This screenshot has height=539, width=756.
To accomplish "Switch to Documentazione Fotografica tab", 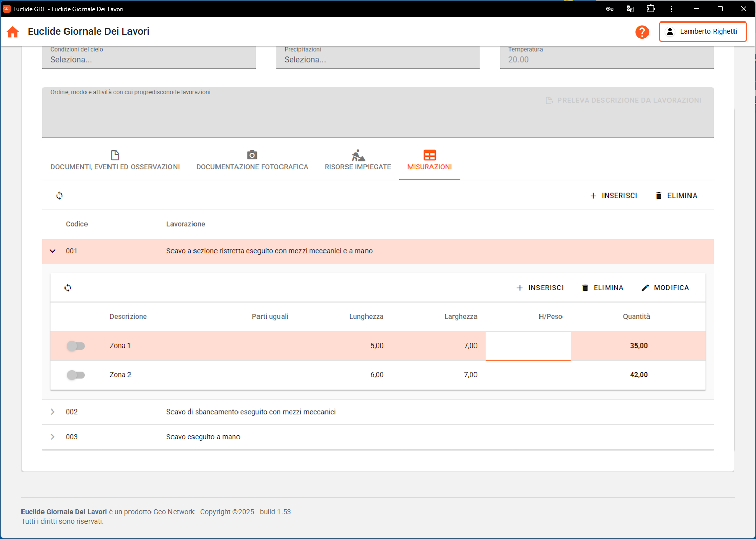I will point(252,161).
